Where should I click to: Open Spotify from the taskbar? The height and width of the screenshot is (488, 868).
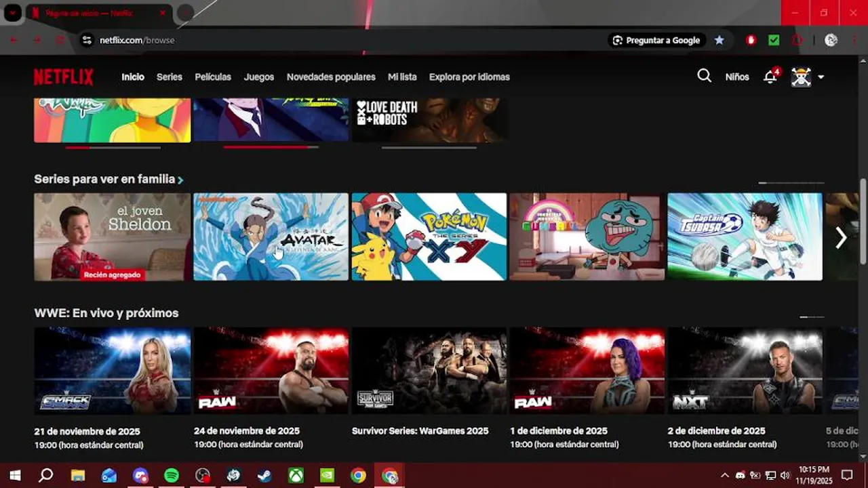pos(172,475)
